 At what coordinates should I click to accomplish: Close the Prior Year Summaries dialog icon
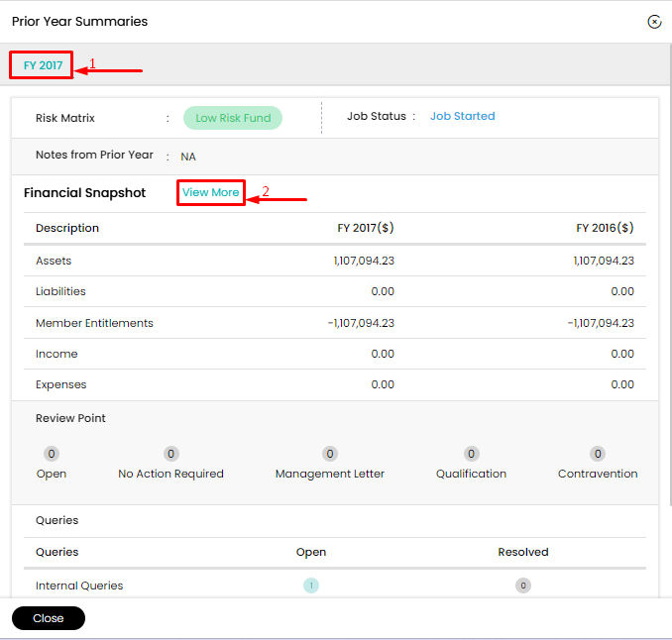pos(654,22)
